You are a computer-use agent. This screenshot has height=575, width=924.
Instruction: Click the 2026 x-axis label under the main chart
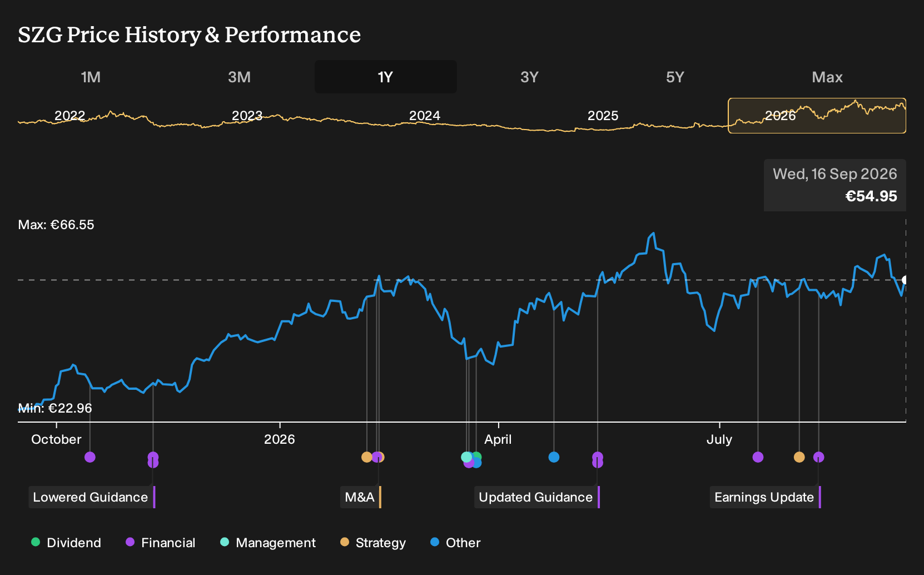point(279,439)
